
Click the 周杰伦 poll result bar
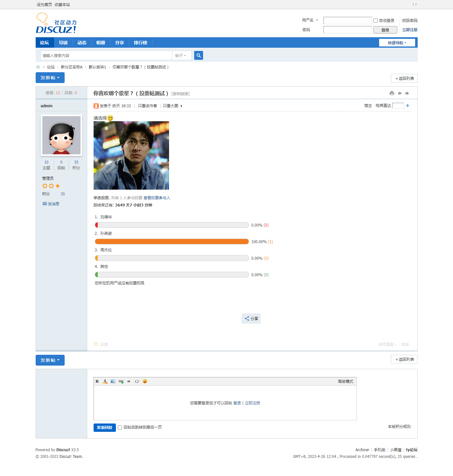[x=172, y=258]
